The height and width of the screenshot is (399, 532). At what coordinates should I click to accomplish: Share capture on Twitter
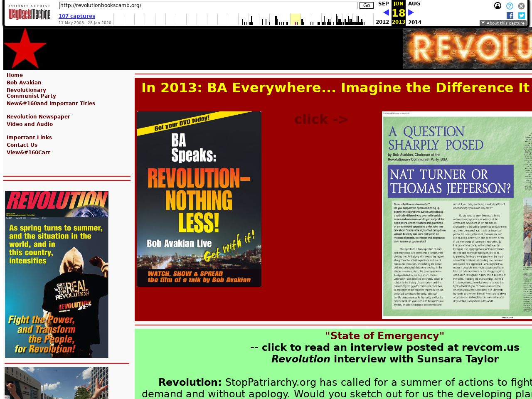click(521, 15)
